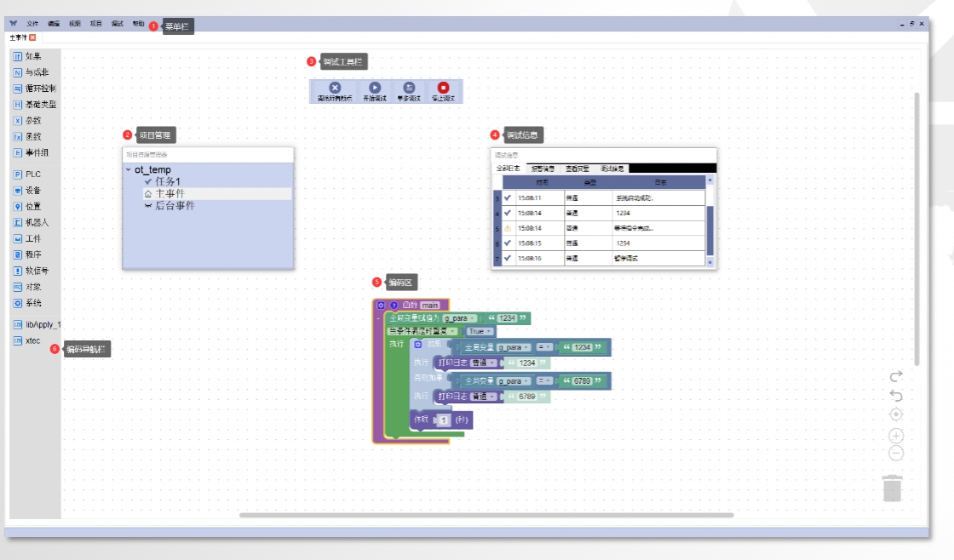
Task: Select the 函数 (fx) block category
Action: 27,136
